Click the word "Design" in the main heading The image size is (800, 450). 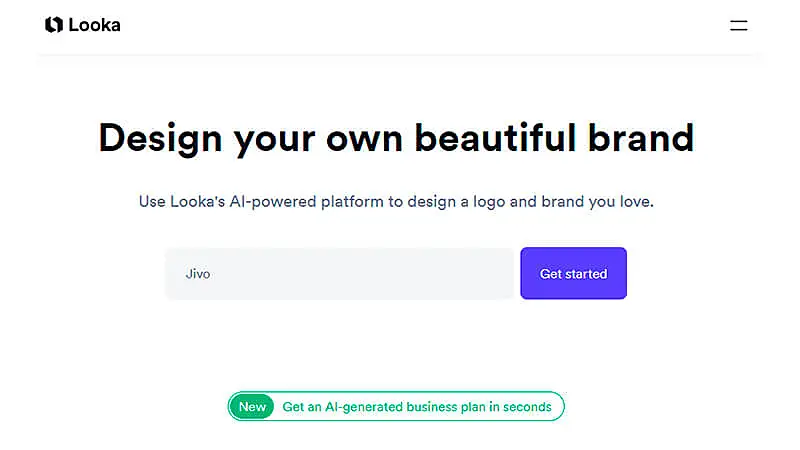coord(160,138)
